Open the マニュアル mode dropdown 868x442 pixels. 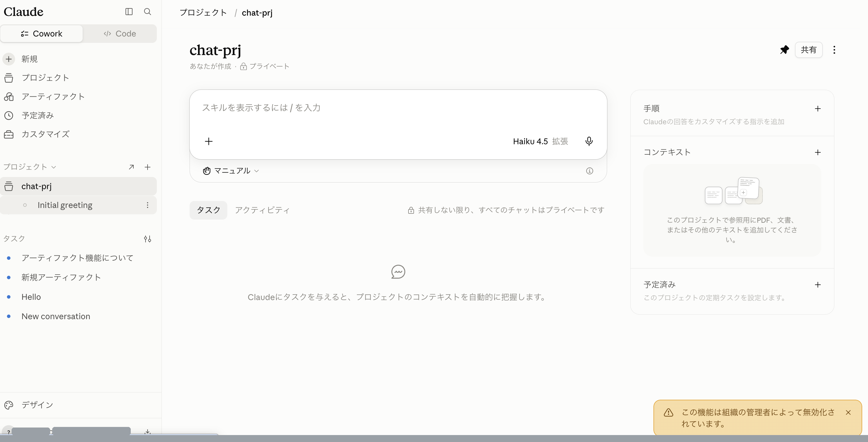231,171
